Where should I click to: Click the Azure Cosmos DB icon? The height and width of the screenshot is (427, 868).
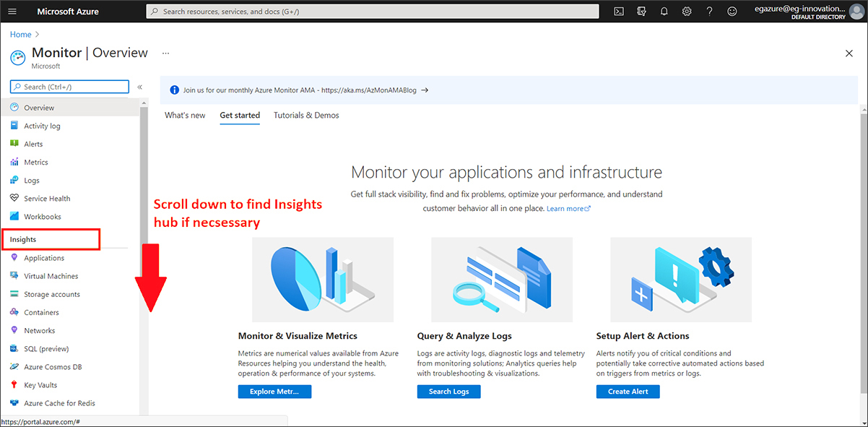click(x=14, y=367)
